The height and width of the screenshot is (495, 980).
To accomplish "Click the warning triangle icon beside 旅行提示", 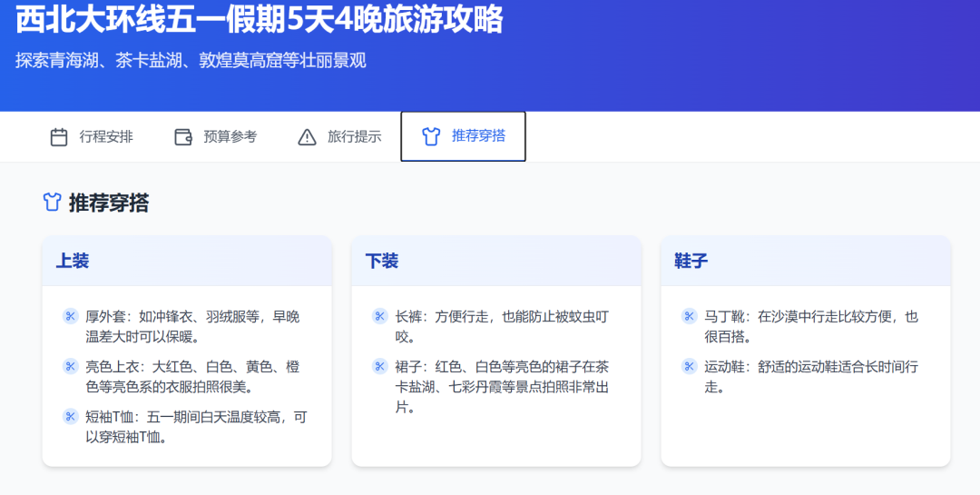I will pyautogui.click(x=307, y=137).
